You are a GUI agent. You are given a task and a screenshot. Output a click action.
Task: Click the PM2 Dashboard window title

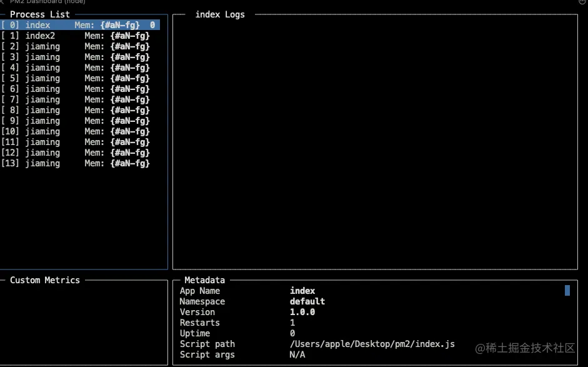(x=47, y=2)
